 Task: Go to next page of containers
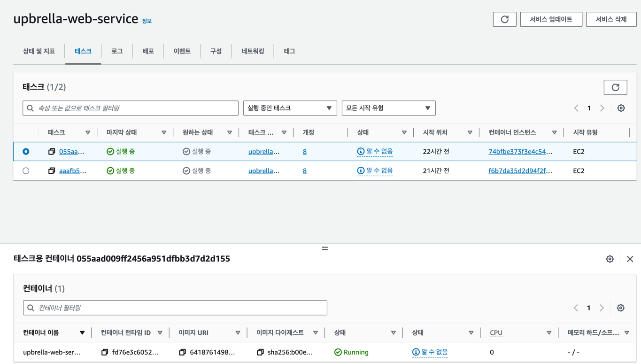coord(602,308)
